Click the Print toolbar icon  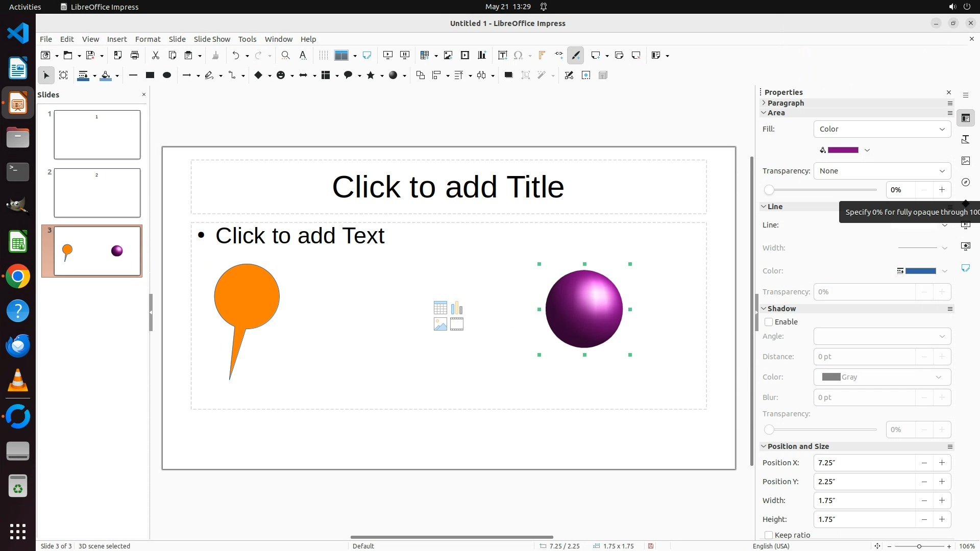click(135, 55)
